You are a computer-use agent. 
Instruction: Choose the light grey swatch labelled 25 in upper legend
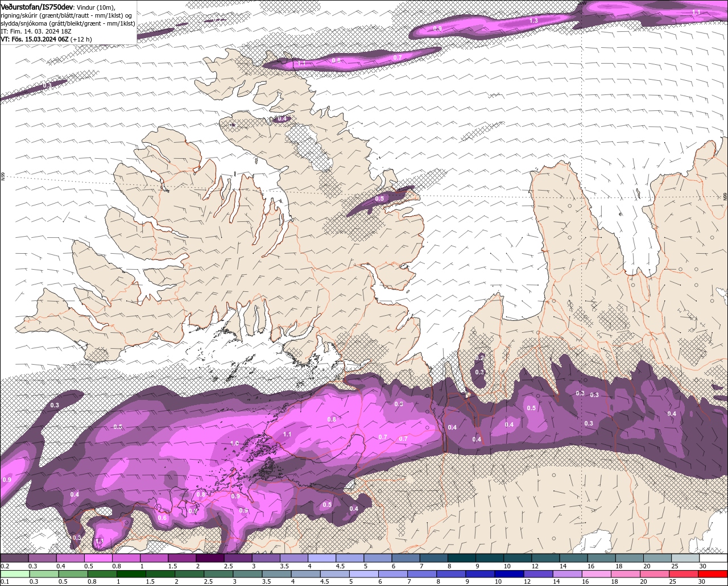pos(685,558)
